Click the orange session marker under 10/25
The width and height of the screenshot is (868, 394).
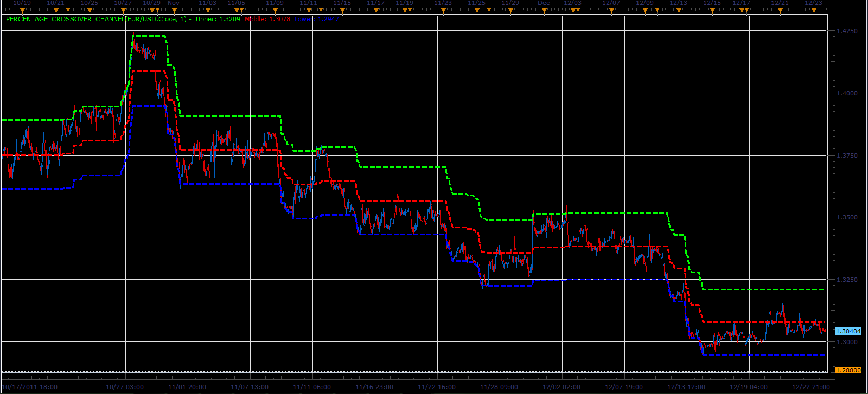[90, 11]
